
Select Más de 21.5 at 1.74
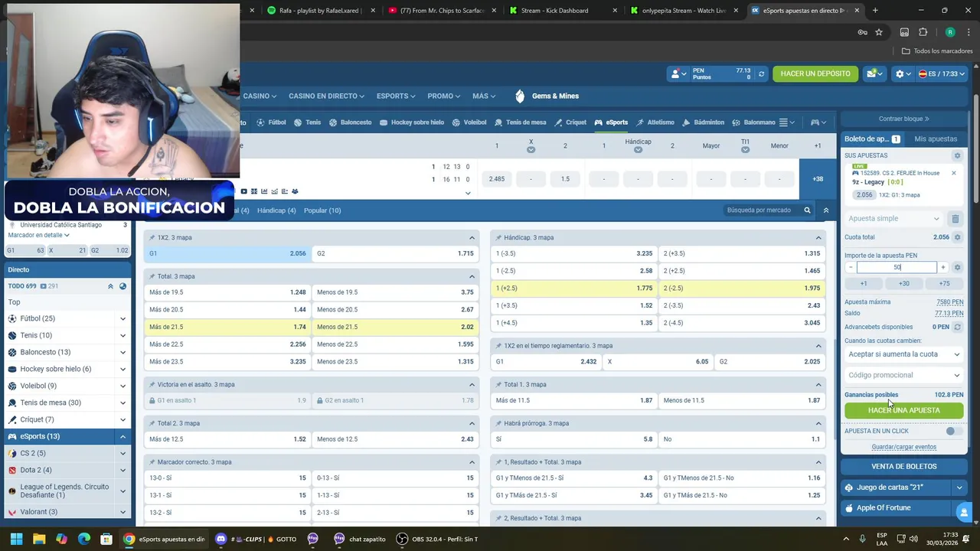coord(227,327)
